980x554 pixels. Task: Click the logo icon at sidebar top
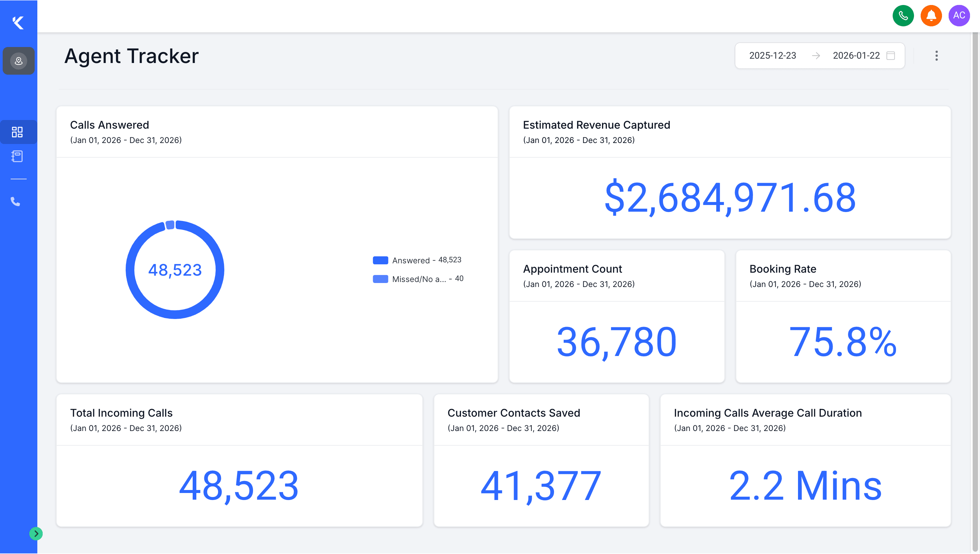[x=18, y=22]
